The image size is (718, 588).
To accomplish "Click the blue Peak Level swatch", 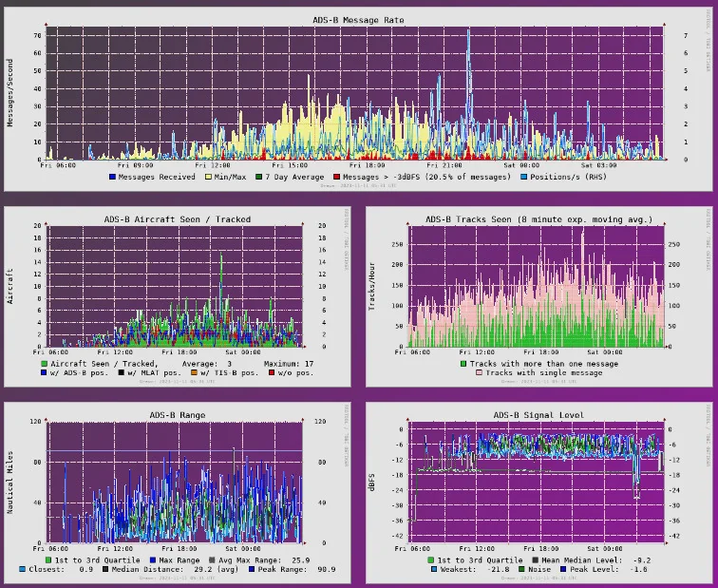I will tap(563, 569).
